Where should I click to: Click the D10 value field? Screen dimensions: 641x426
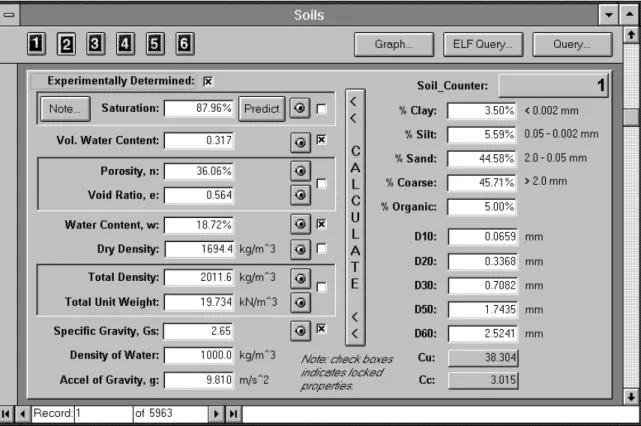[x=483, y=237]
